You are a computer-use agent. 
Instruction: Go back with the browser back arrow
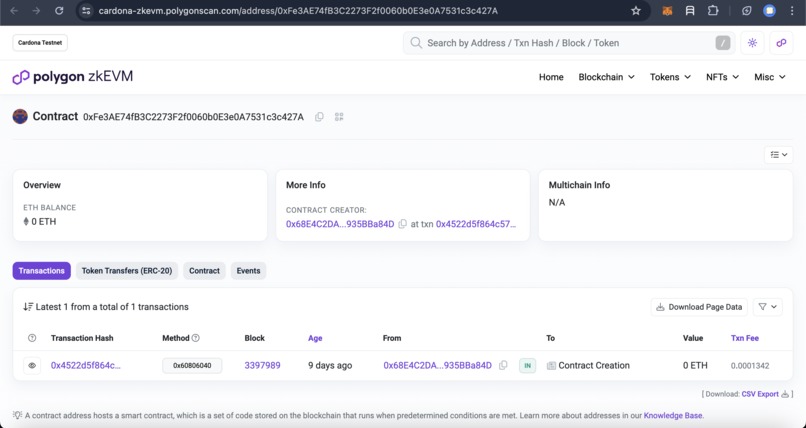[14, 10]
